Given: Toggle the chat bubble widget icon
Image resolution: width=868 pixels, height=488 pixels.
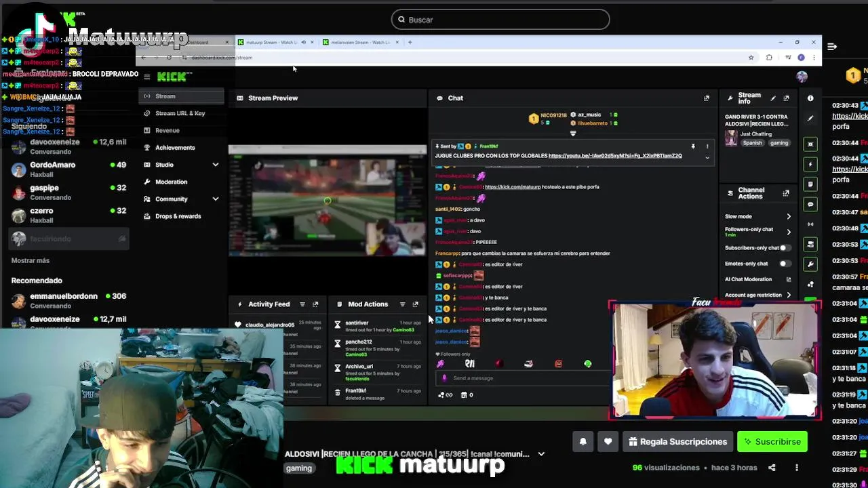Looking at the screenshot, I should pos(810,204).
